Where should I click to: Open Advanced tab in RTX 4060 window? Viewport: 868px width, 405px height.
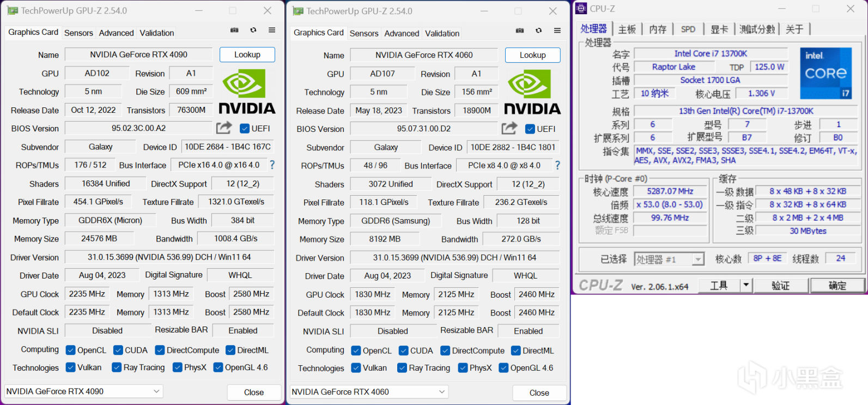[402, 33]
